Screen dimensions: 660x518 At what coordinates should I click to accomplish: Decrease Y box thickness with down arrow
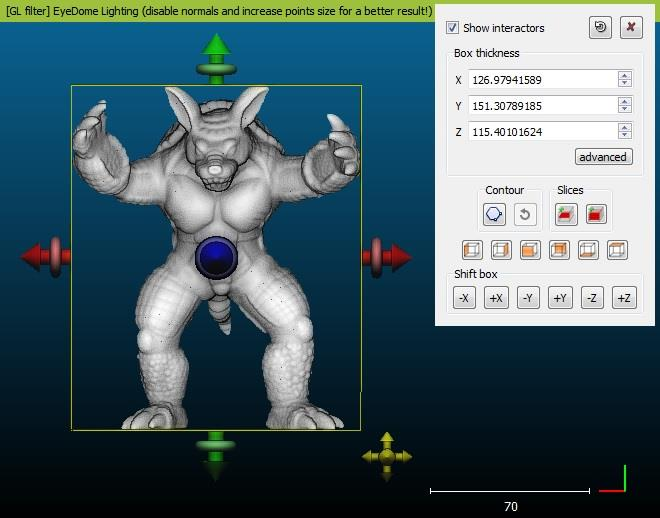[625, 109]
